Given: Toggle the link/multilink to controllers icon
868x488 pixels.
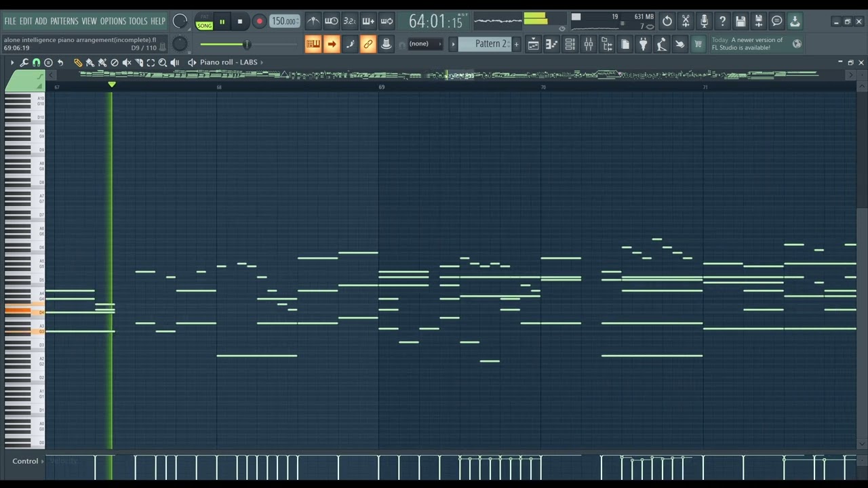Looking at the screenshot, I should click(x=368, y=44).
